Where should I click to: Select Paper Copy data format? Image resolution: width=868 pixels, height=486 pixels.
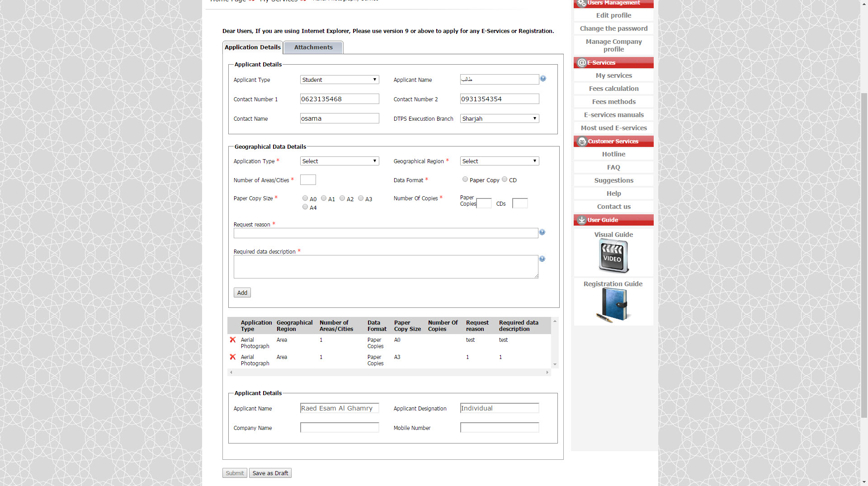coord(465,179)
